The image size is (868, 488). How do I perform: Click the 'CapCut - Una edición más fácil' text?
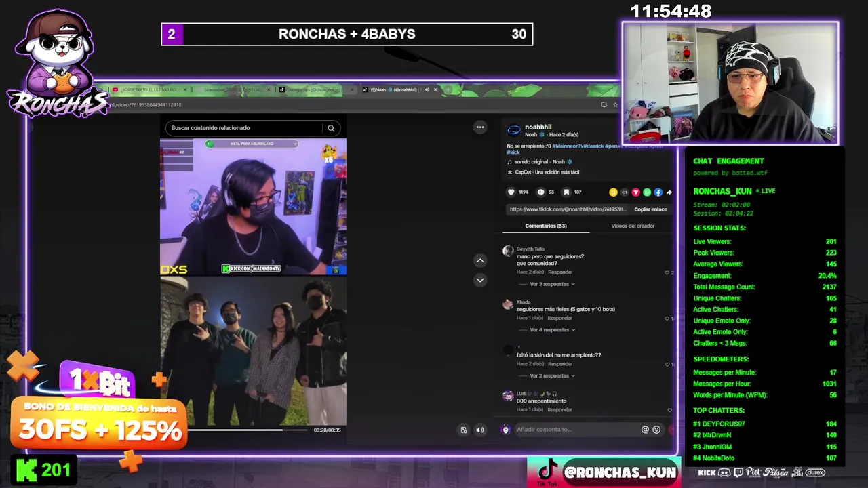coord(547,172)
